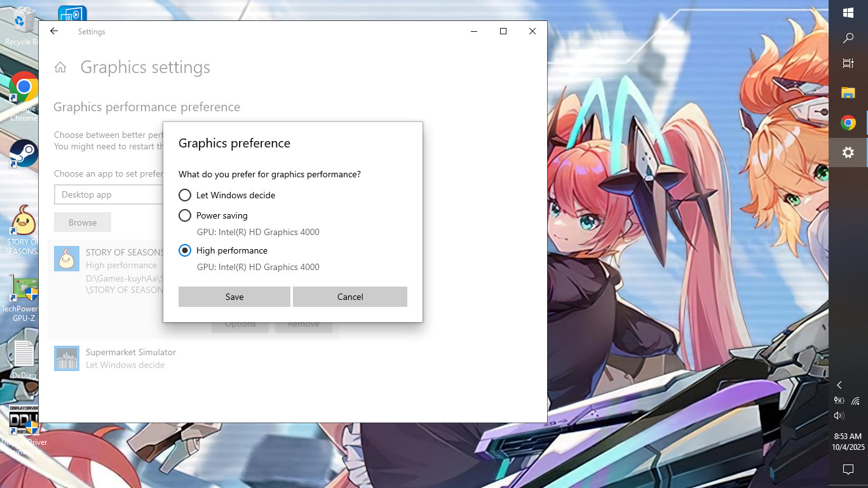Viewport: 868px width, 488px height.
Task: Open the Desktop app dropdown
Action: pos(109,194)
